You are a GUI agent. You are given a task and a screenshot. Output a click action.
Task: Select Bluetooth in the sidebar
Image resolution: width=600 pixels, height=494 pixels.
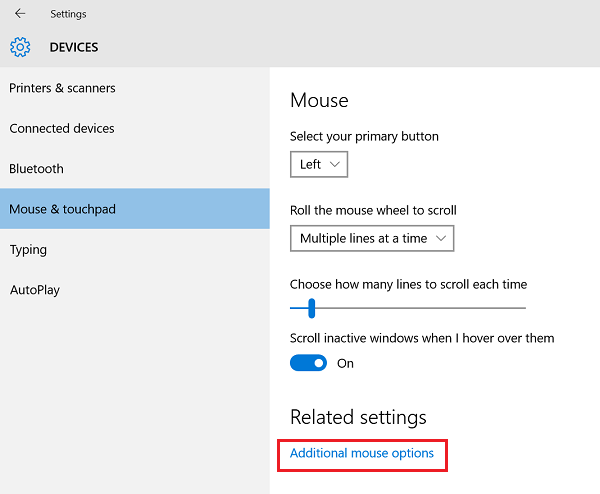point(135,169)
